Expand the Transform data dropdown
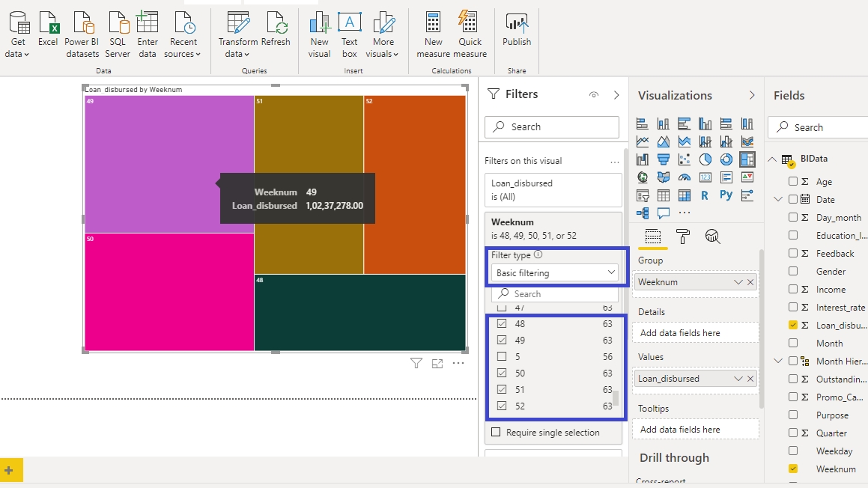 [238, 54]
